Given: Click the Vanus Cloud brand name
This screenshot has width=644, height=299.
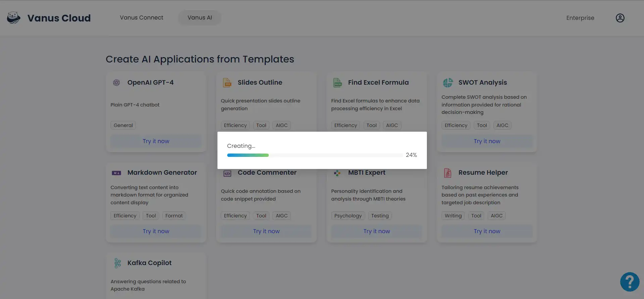Looking at the screenshot, I should pyautogui.click(x=59, y=18).
